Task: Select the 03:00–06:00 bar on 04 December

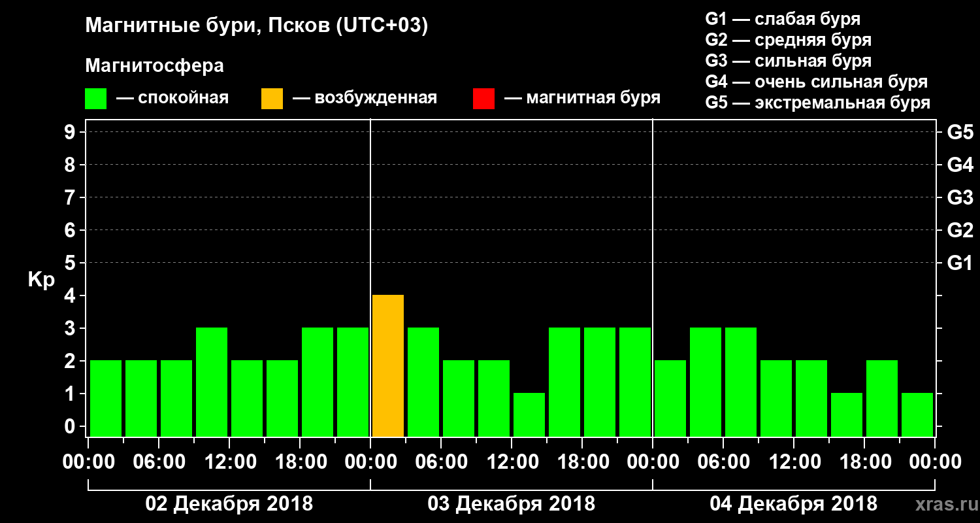Action: (x=706, y=382)
